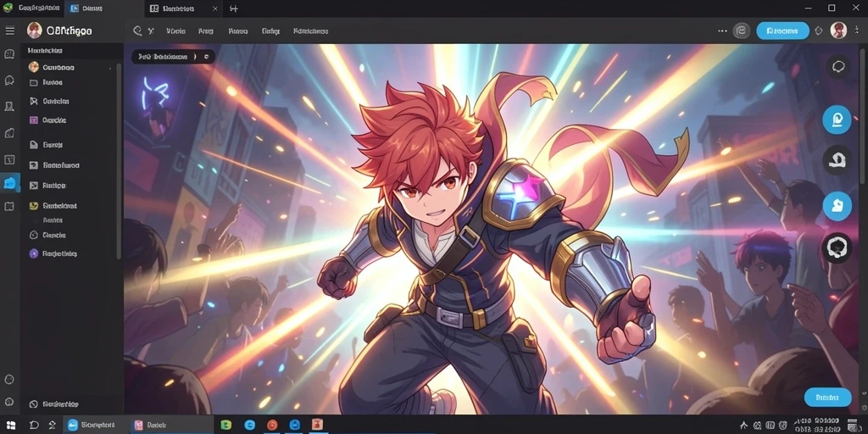Select the fifth left-rail icon shaped like a box
The height and width of the screenshot is (434, 868).
(9, 160)
